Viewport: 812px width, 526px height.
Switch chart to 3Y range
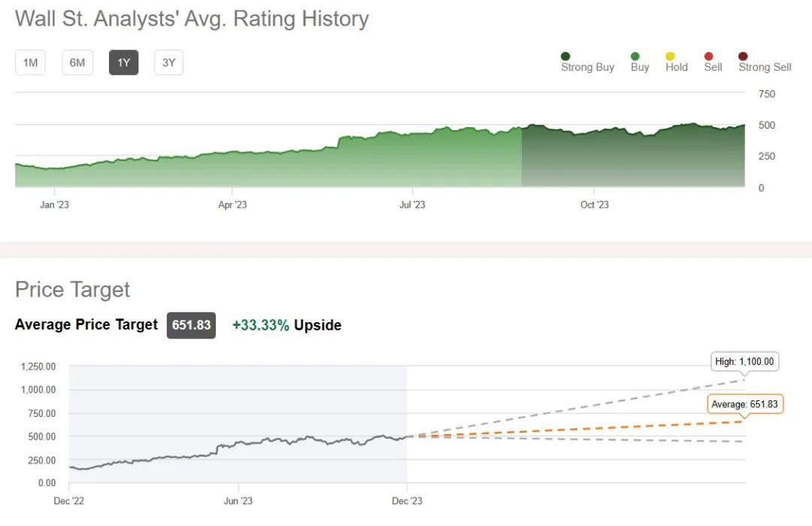tap(168, 62)
